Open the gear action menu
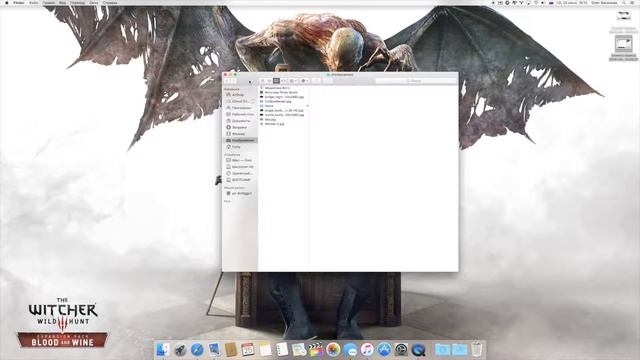This screenshot has height=360, width=640. pos(305,81)
